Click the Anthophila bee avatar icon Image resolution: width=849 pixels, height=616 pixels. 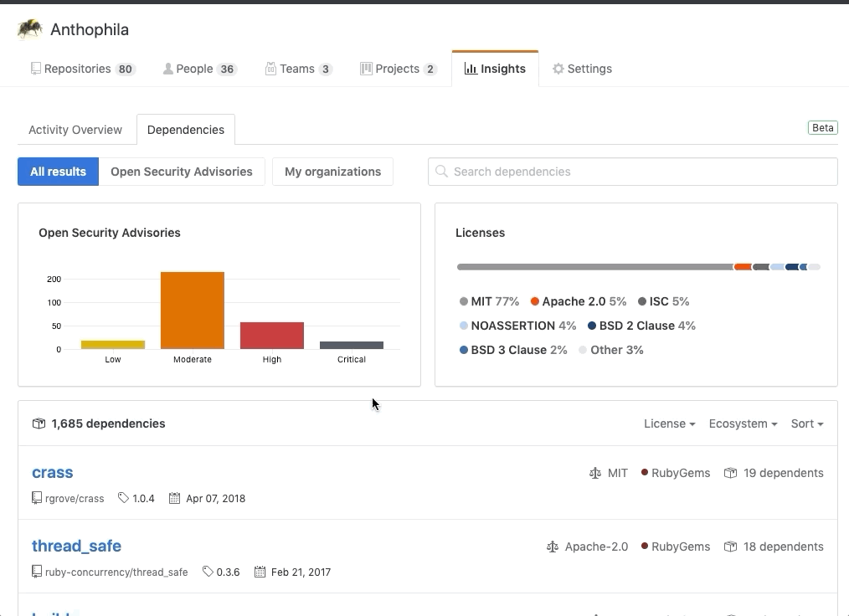tap(30, 29)
